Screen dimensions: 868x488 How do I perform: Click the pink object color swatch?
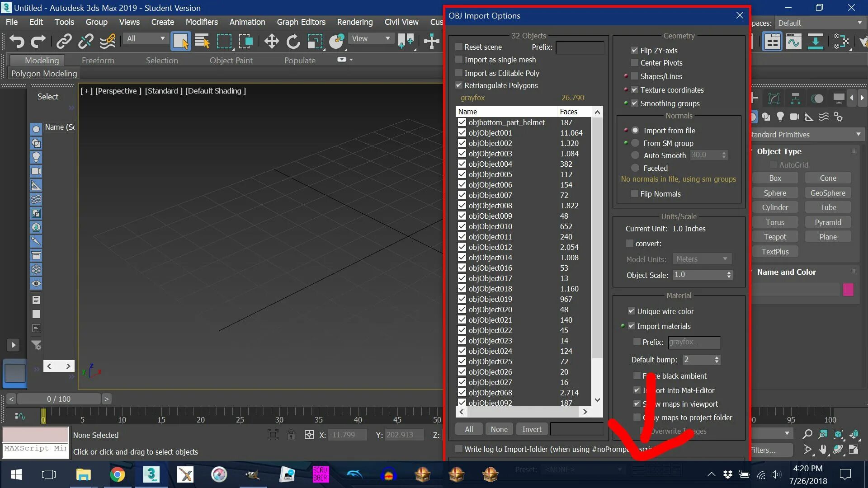(x=848, y=290)
